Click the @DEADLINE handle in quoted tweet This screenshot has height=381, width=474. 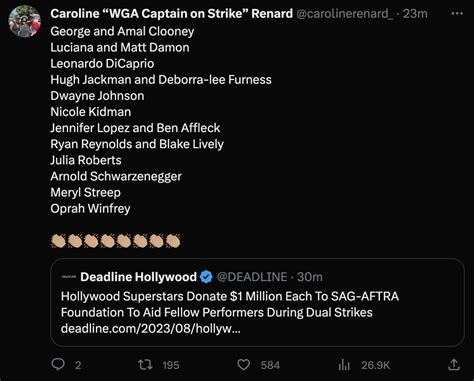tap(252, 277)
